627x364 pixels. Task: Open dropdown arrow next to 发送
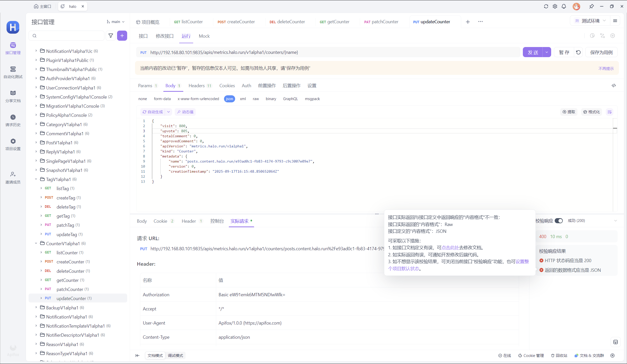547,52
